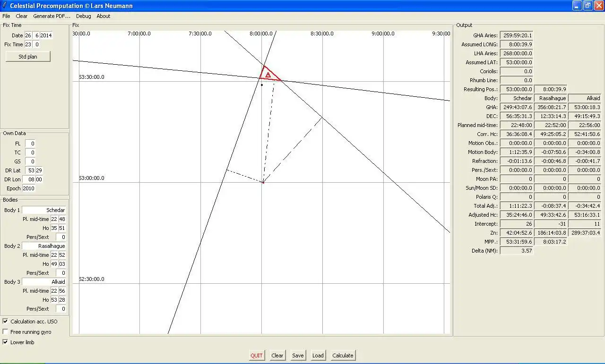Click the GS input field
This screenshot has height=364, width=605.
click(30, 161)
